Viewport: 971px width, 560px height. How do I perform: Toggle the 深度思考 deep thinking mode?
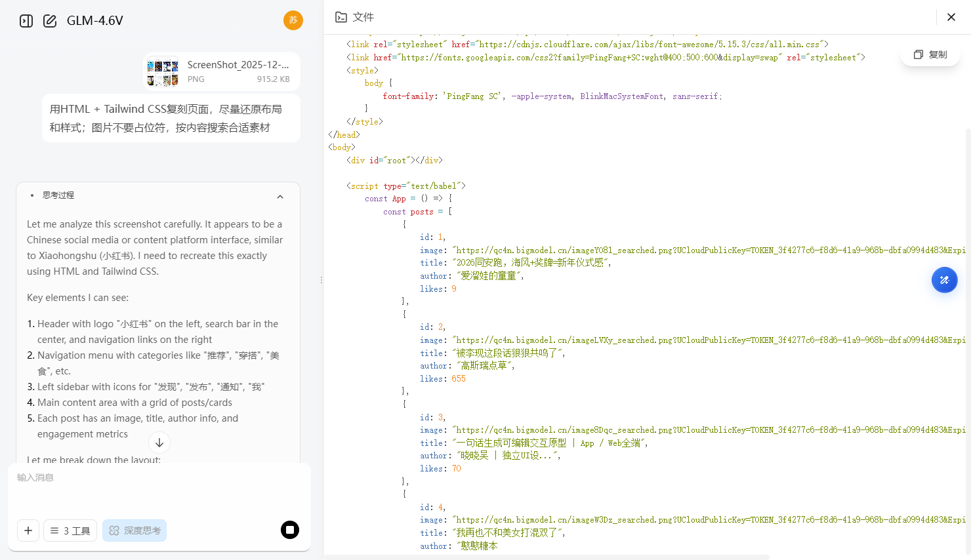pos(134,530)
